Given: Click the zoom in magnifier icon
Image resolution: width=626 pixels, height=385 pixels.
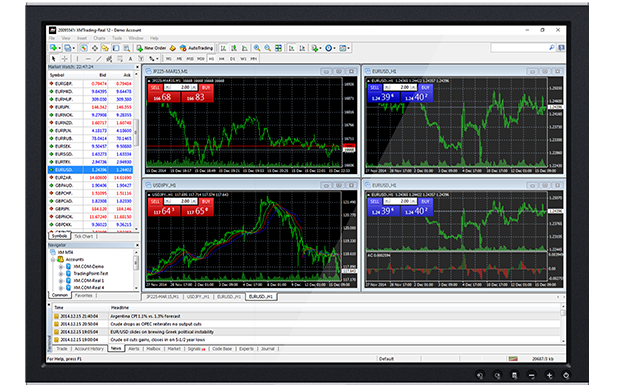Looking at the screenshot, I should coord(257,48).
